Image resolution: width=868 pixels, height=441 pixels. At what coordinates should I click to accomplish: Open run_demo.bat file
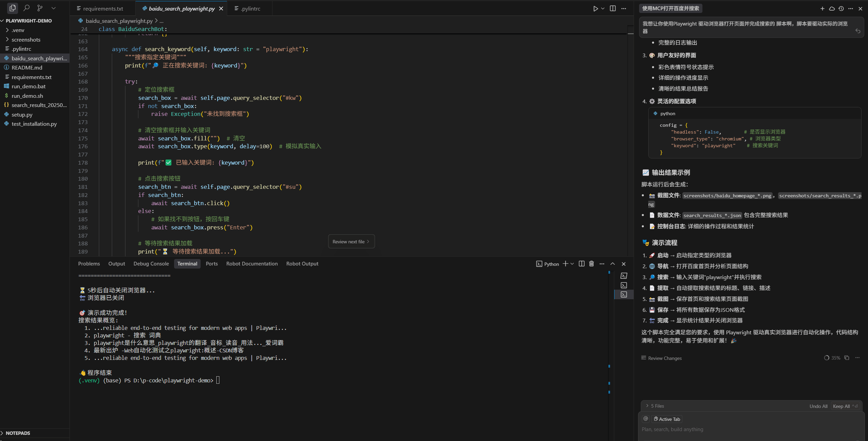(29, 86)
